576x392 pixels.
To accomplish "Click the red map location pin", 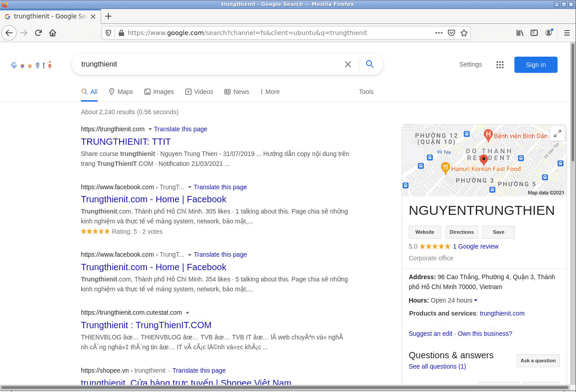I will coord(484,160).
